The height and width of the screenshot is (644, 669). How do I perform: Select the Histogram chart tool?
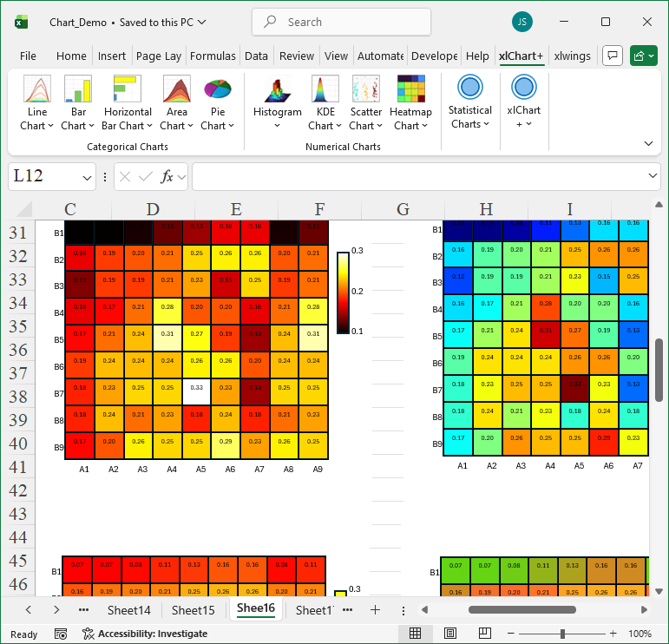click(x=277, y=103)
